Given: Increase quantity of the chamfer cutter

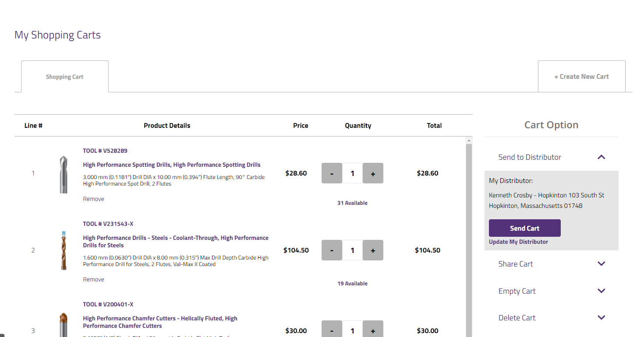Looking at the screenshot, I should pos(373,330).
